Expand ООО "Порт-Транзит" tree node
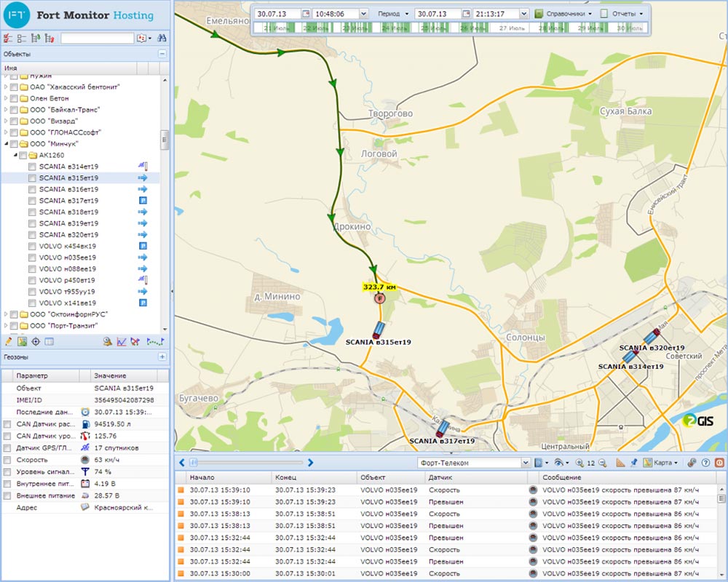The image size is (728, 582). (6, 326)
